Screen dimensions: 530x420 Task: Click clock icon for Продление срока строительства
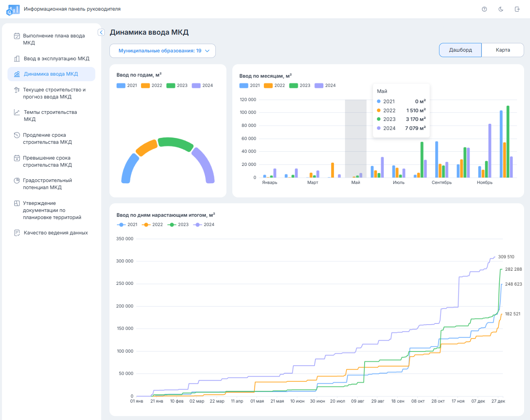[x=17, y=135]
